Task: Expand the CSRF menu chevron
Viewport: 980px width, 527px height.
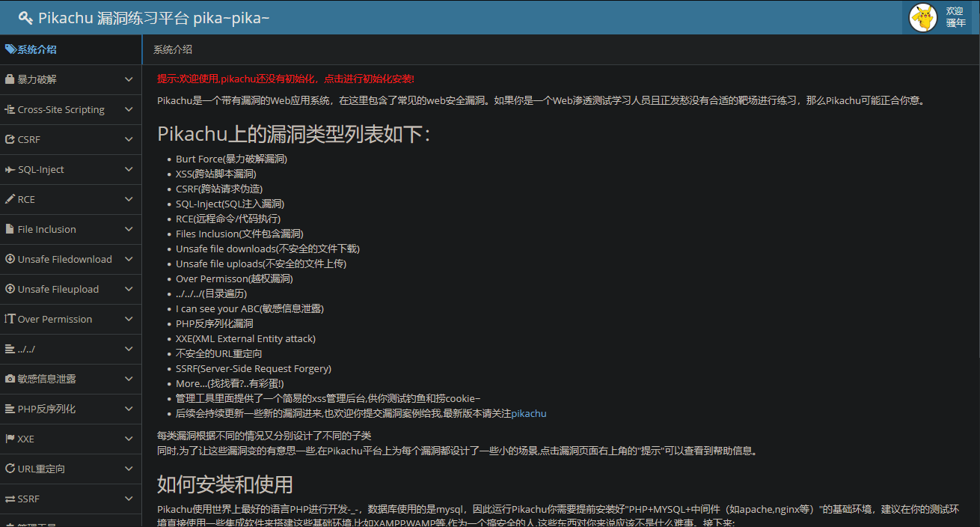Action: [x=127, y=139]
